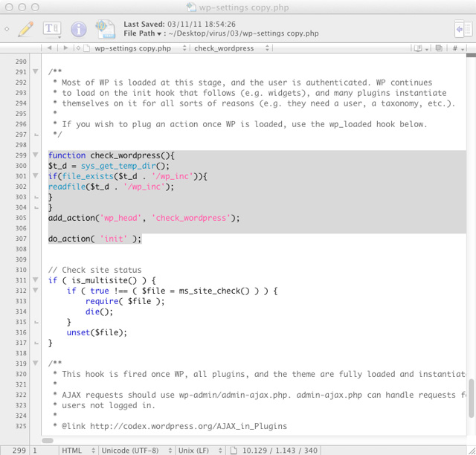Click the document proxy icon in title bar
The width and height of the screenshot is (476, 455).
tap(193, 7)
